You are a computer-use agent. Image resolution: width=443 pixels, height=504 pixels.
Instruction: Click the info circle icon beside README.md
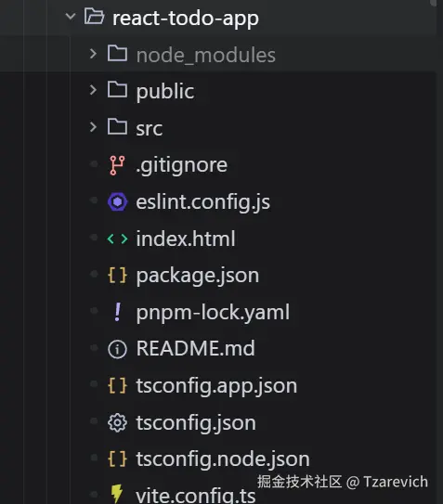click(117, 349)
